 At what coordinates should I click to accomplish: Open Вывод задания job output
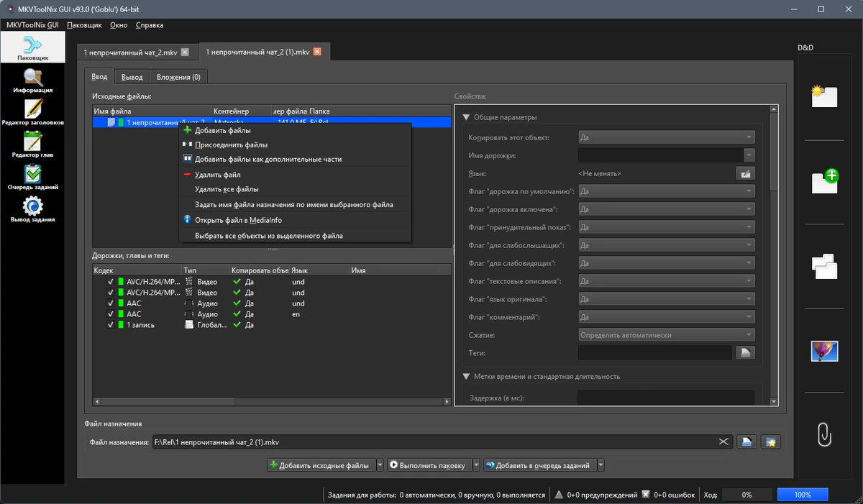[32, 210]
